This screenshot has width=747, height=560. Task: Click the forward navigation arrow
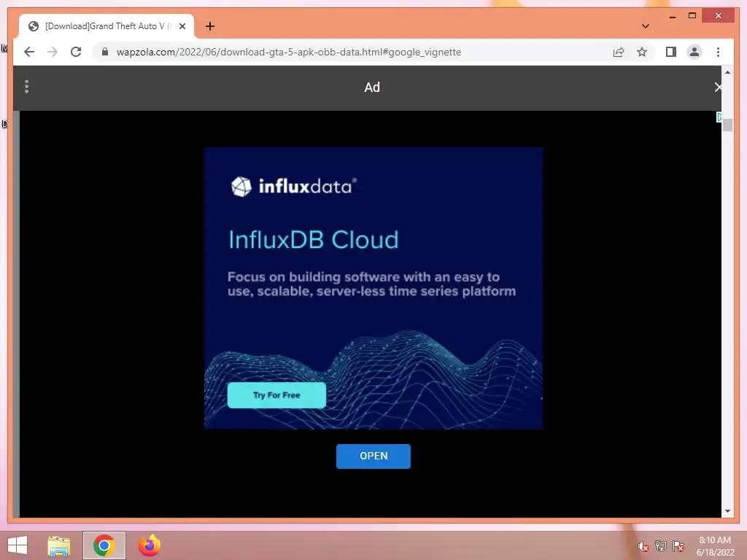point(53,52)
